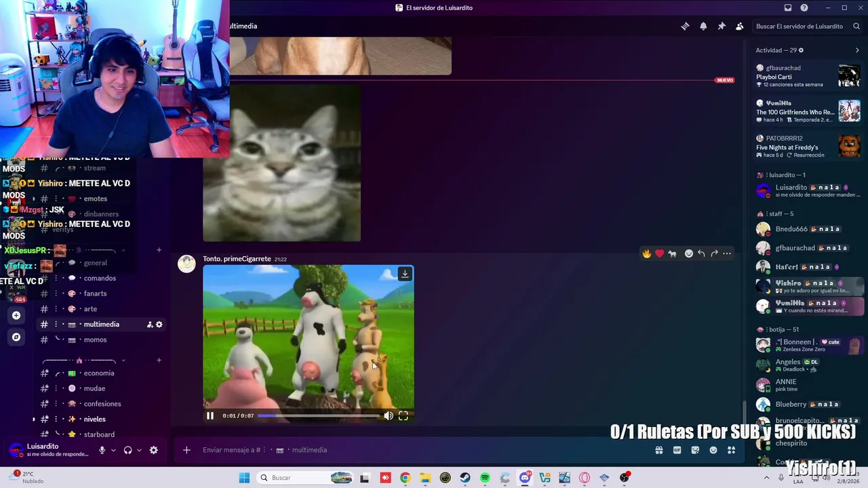Open gfbaurachad's Playboi Carti activity card
Screen dimensions: 868x488
tap(808, 76)
